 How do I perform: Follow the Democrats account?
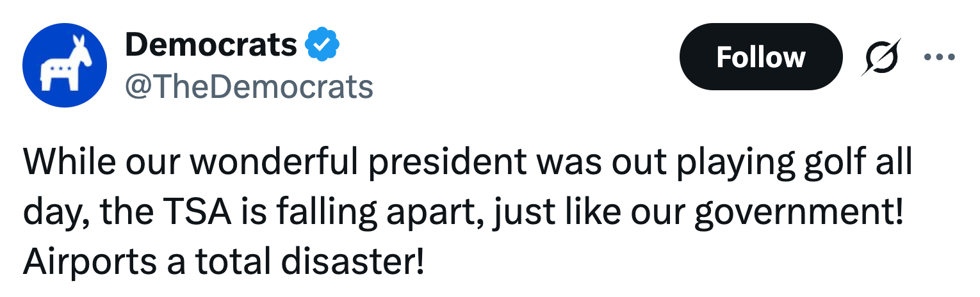[760, 57]
